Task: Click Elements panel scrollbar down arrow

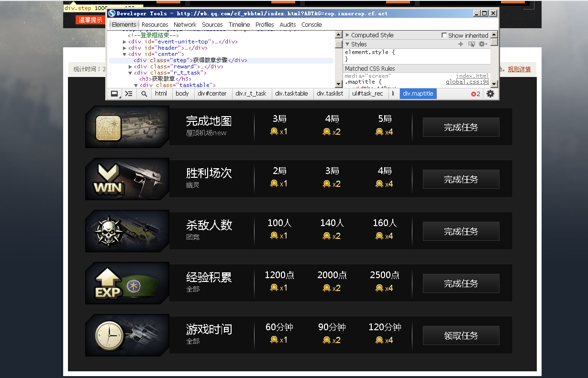Action: [x=338, y=84]
